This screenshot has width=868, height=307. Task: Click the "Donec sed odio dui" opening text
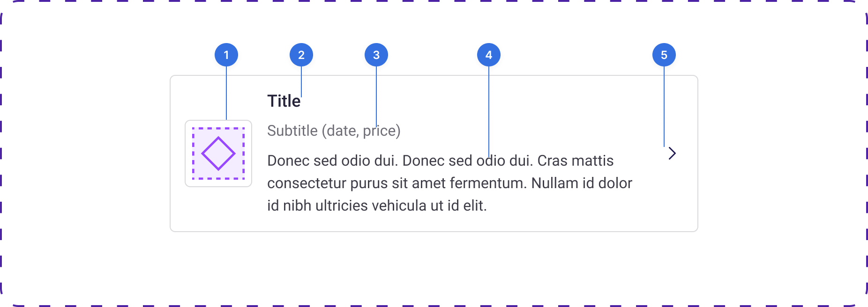333,161
